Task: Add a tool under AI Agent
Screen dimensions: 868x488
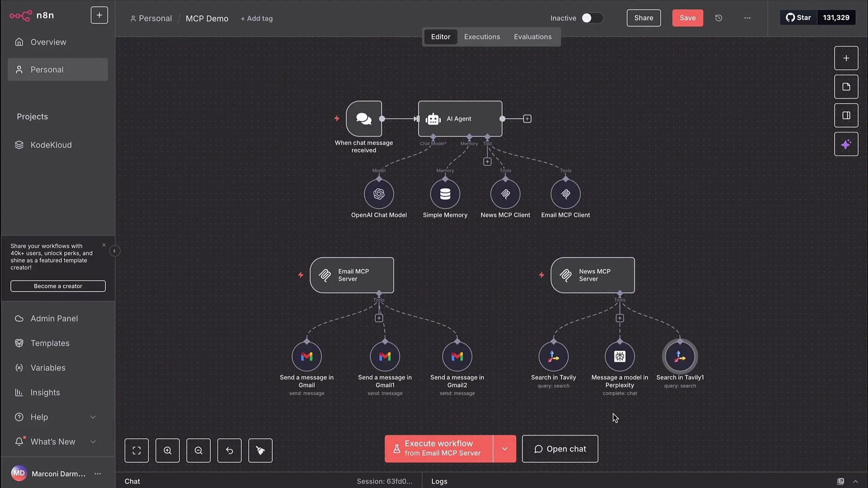Action: tap(487, 161)
